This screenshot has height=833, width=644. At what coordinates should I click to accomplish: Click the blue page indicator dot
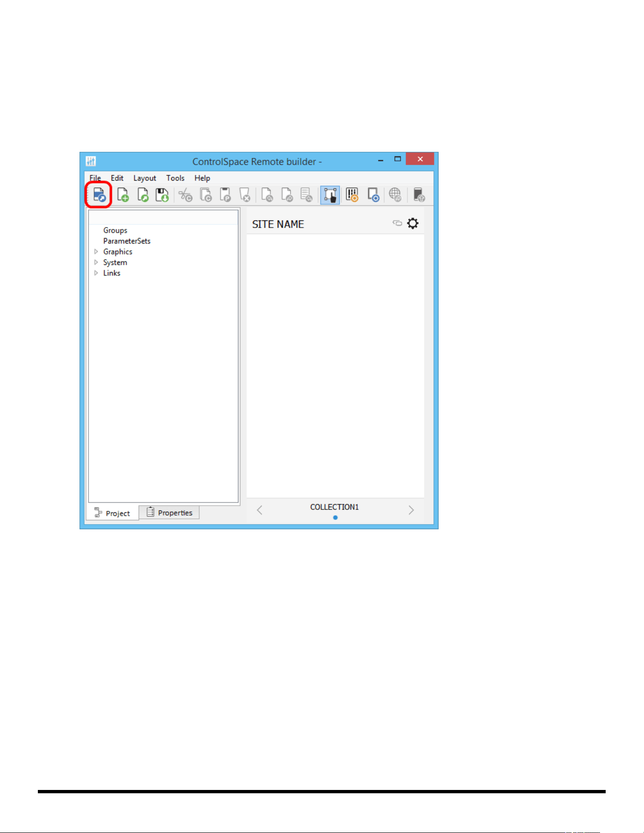pos(335,517)
